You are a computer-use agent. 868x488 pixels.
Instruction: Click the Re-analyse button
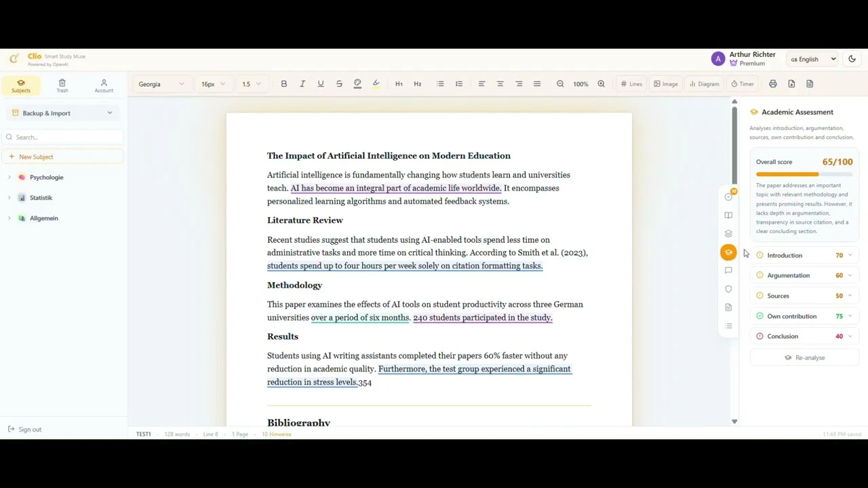(x=804, y=358)
